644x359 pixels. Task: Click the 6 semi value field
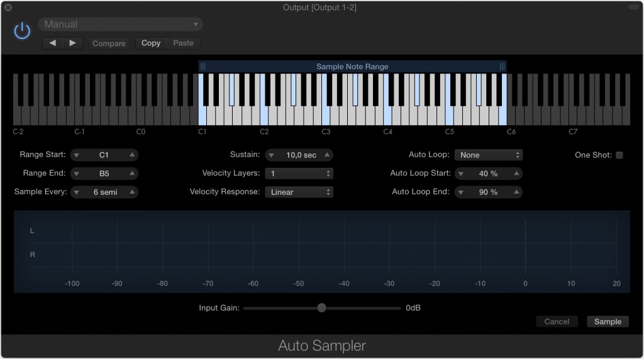click(x=105, y=192)
